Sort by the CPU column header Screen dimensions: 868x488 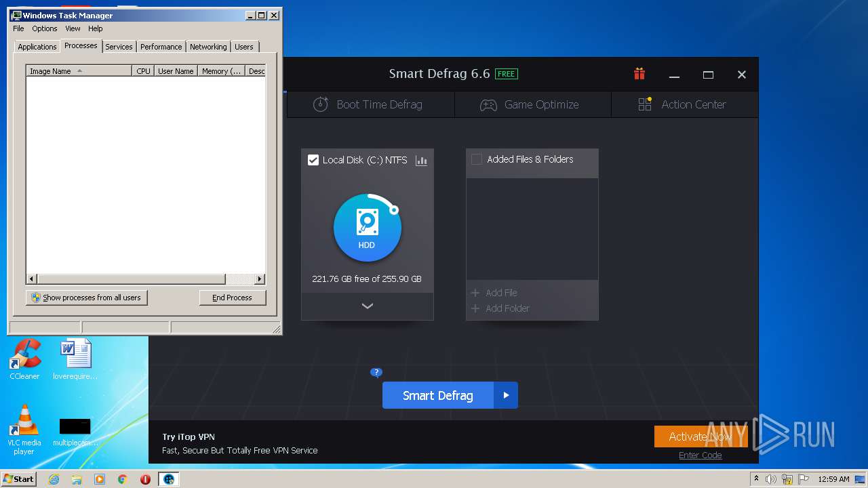[x=143, y=70]
